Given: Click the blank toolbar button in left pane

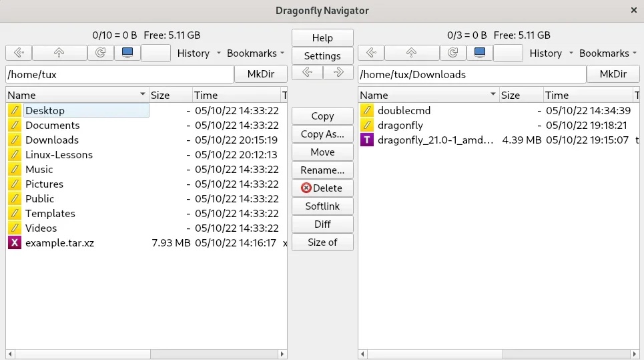Looking at the screenshot, I should pyautogui.click(x=155, y=53).
